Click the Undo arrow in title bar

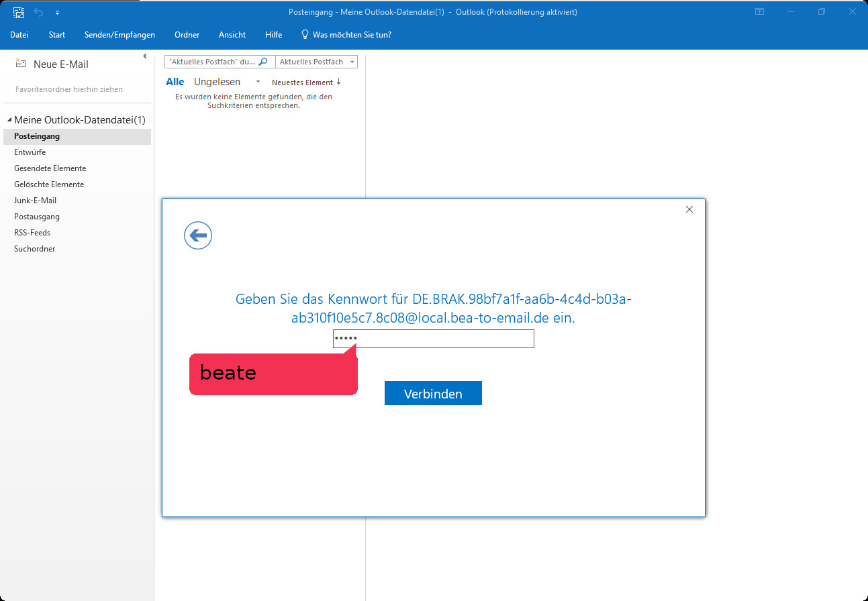coord(39,12)
